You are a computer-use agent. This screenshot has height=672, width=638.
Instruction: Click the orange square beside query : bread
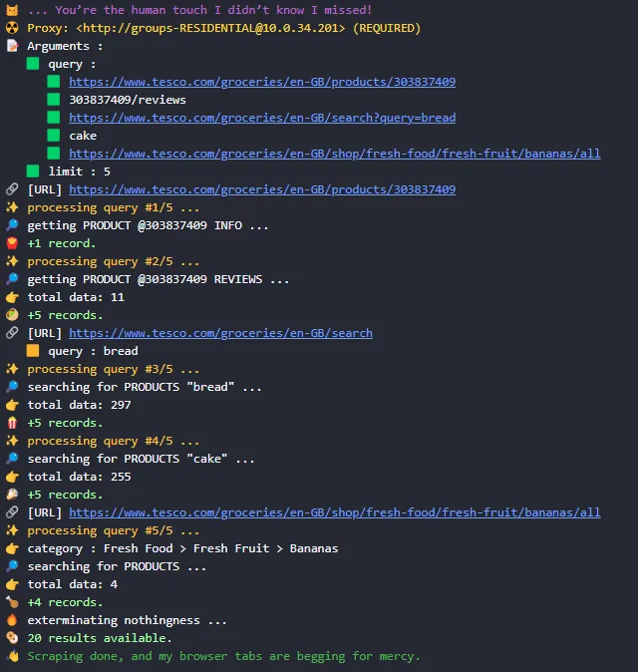pyautogui.click(x=33, y=351)
